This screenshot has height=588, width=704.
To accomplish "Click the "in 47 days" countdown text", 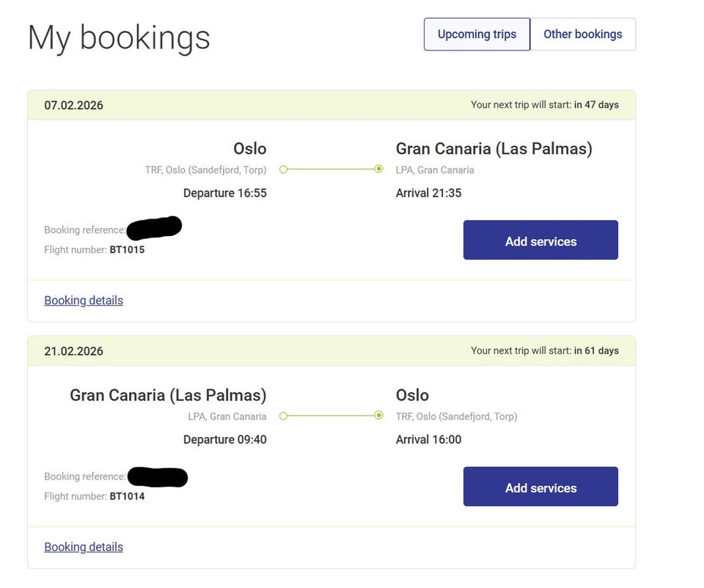I will (596, 105).
